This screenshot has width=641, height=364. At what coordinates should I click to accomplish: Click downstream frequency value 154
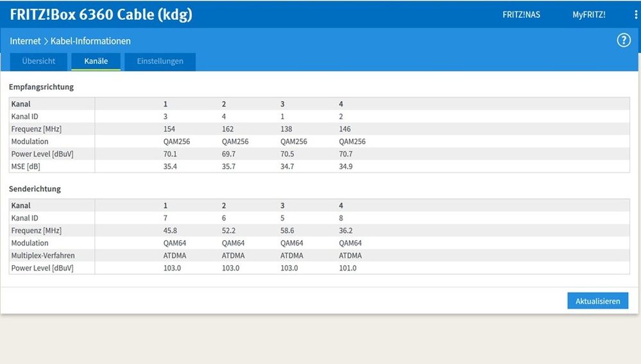169,129
